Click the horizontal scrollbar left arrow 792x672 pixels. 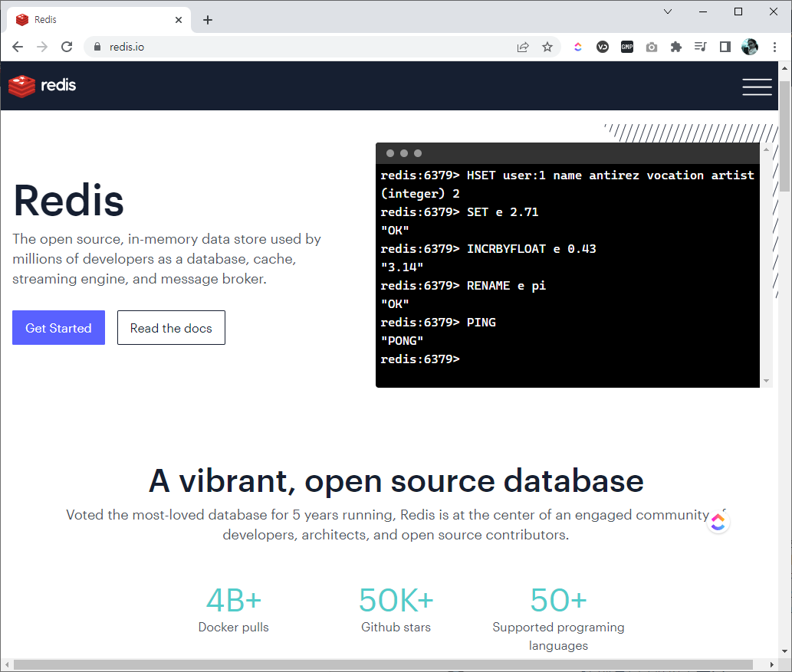click(x=7, y=665)
